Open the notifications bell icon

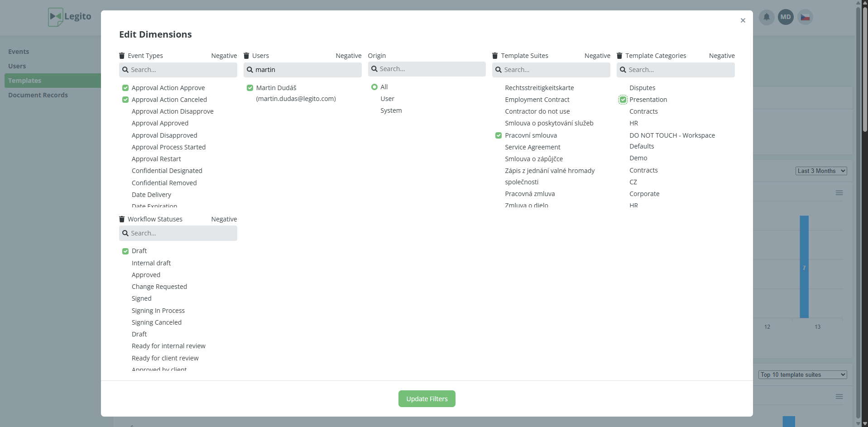tap(766, 17)
